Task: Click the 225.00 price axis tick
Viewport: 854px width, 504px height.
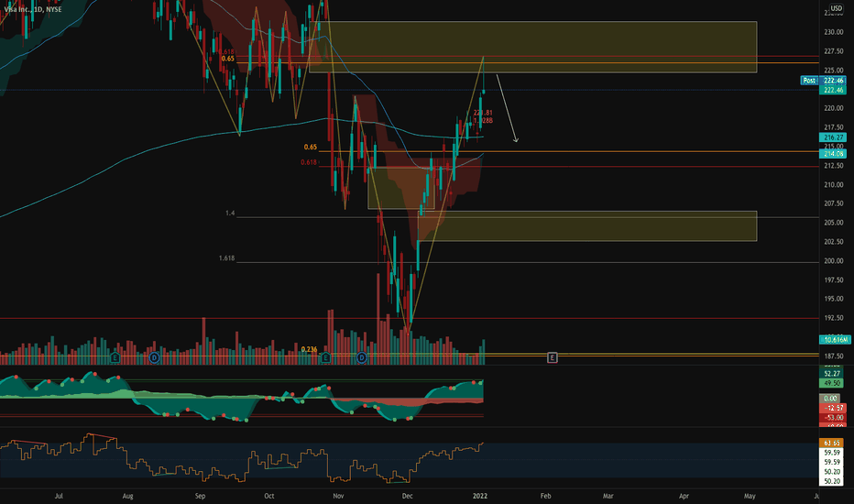Action: click(833, 71)
